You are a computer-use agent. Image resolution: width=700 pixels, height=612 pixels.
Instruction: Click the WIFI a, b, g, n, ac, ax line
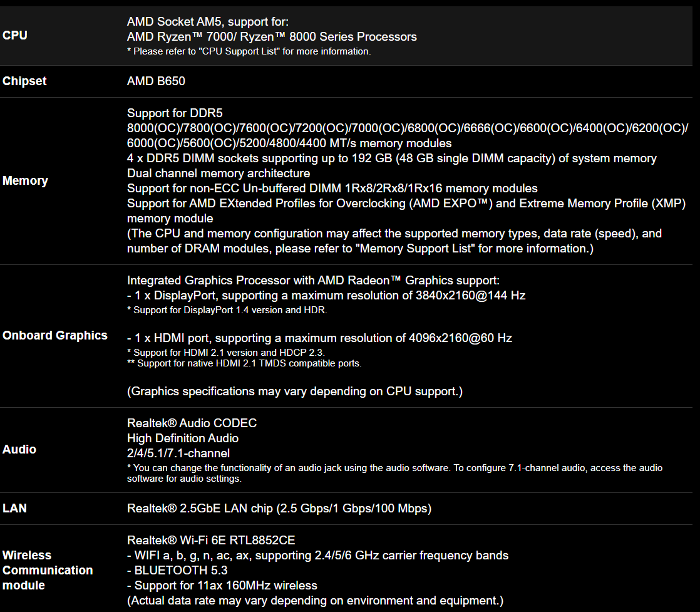[x=317, y=555]
